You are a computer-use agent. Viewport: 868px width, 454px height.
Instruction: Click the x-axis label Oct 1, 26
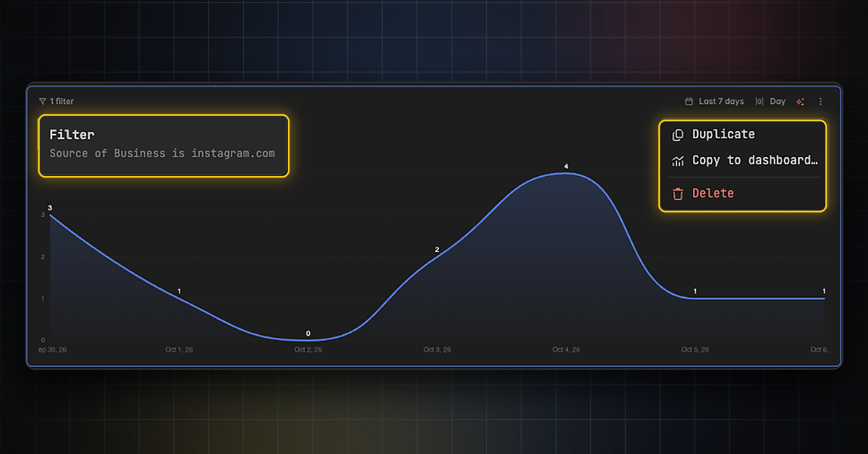[179, 350]
